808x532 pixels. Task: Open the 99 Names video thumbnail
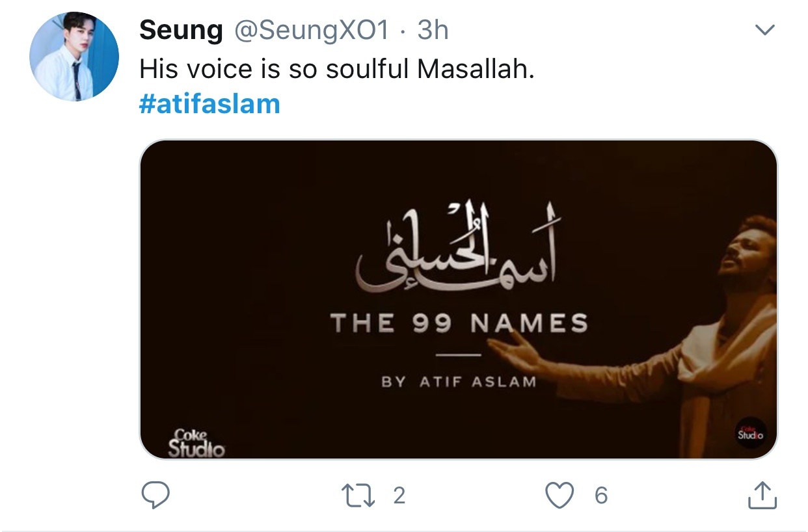tap(459, 300)
